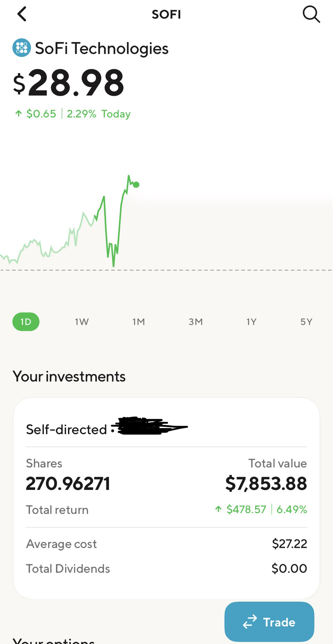Open search with the magnifying glass icon

click(x=311, y=14)
